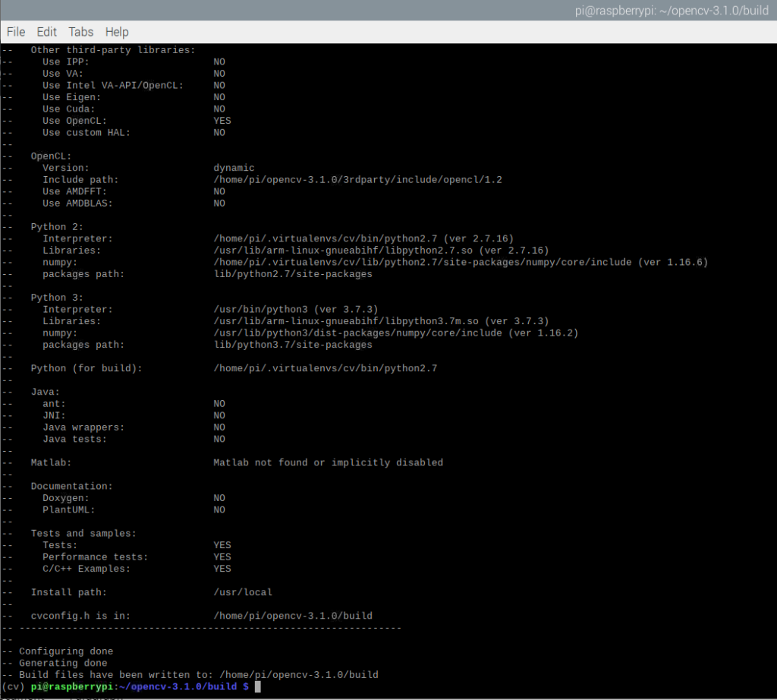Click the Python for build path value
The image size is (777, 700).
[x=326, y=369]
